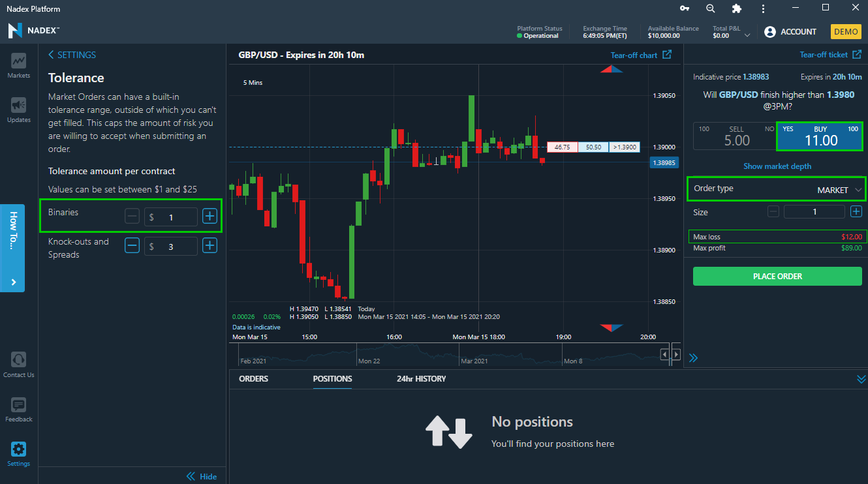The width and height of the screenshot is (868, 484).
Task: Hide the settings panel
Action: 202,476
